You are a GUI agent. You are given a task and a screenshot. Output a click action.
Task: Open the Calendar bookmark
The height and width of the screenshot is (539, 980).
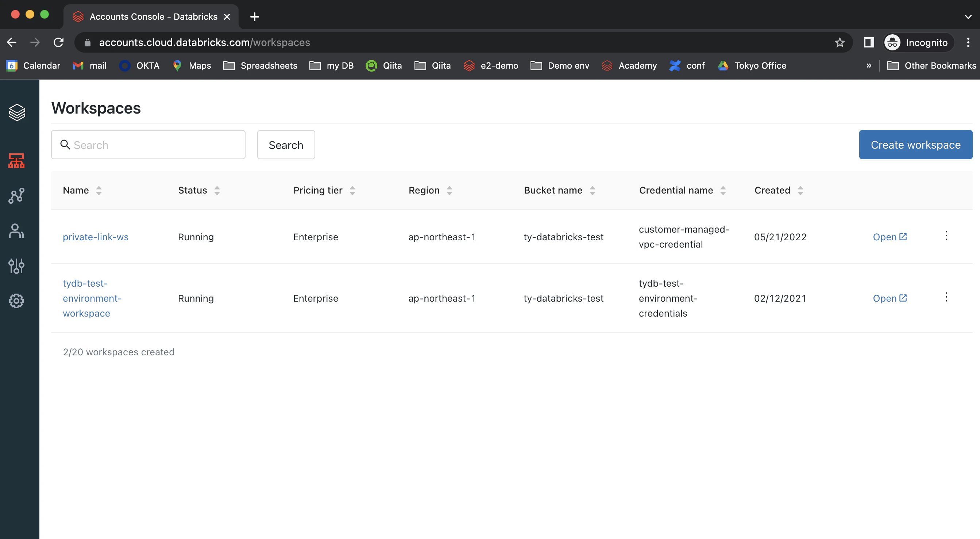[33, 65]
